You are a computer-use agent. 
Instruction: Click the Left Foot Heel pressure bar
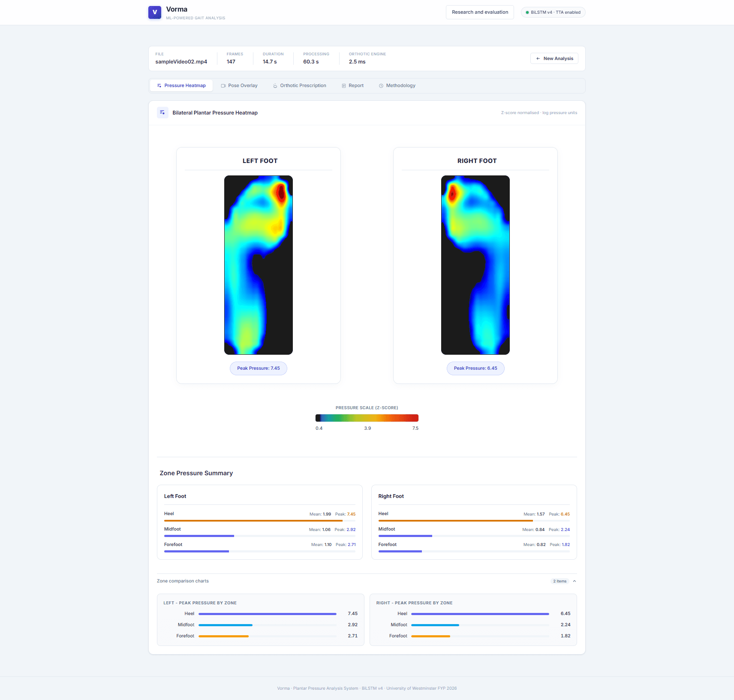click(x=260, y=521)
